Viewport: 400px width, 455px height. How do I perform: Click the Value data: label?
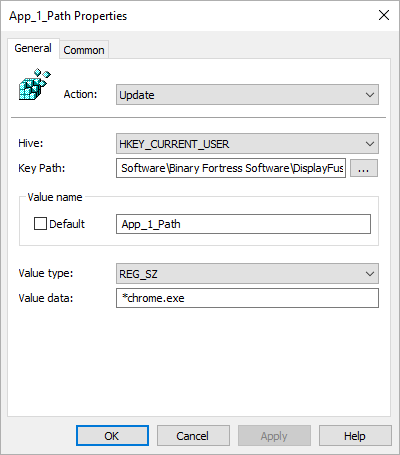(46, 298)
